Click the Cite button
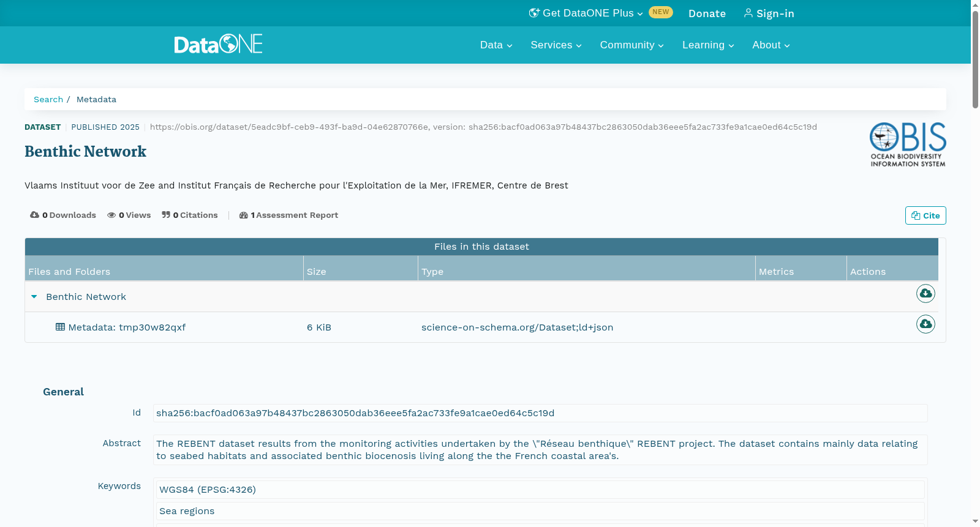Viewport: 980px width, 527px height. pyautogui.click(x=925, y=215)
